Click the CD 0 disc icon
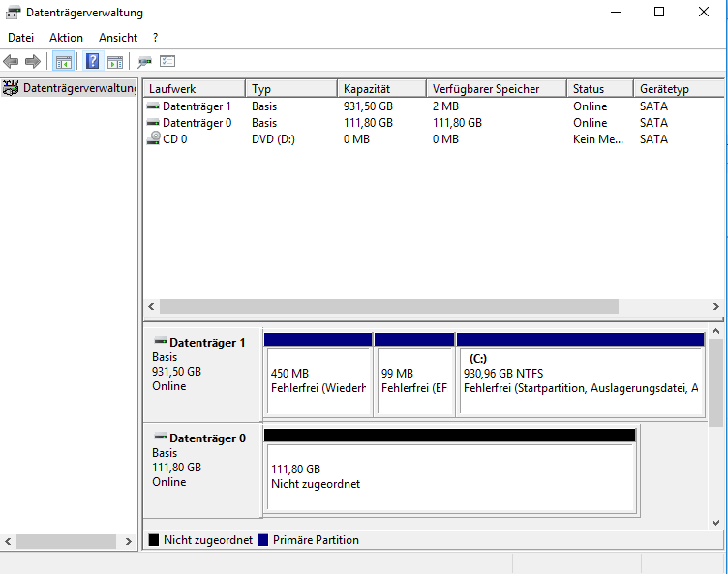 154,137
